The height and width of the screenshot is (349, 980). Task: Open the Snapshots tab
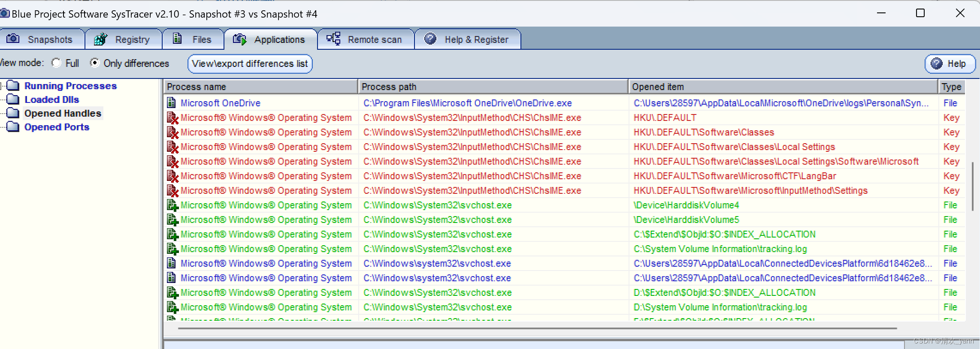point(42,39)
